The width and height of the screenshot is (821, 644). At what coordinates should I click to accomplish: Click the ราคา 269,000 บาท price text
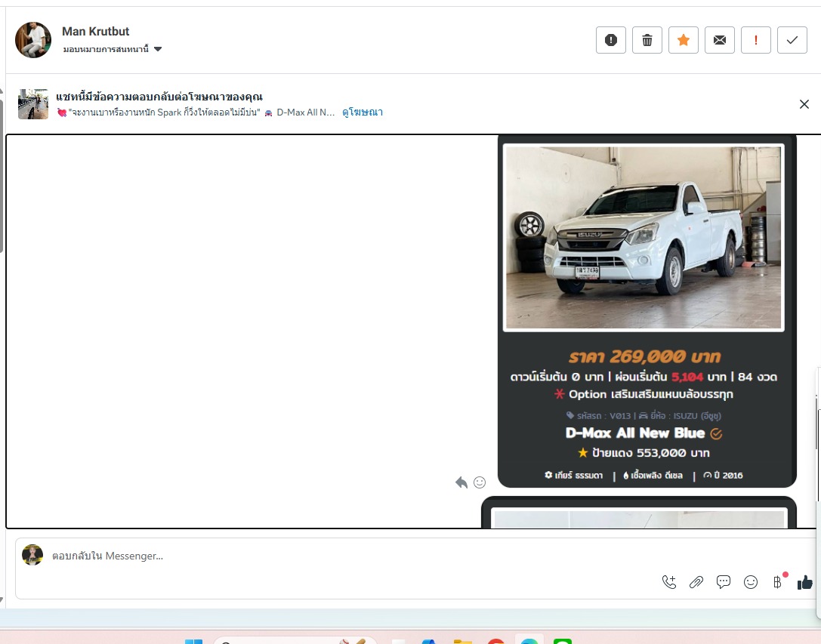click(x=644, y=356)
